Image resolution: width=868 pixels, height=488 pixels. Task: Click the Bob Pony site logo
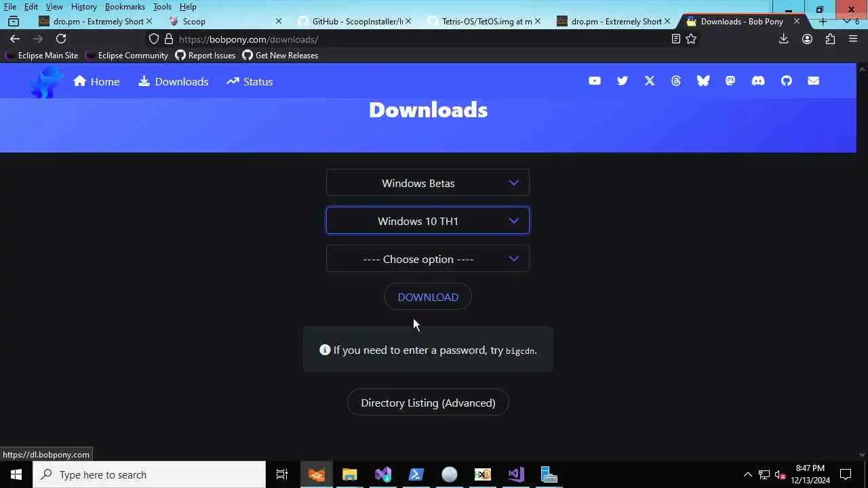46,82
